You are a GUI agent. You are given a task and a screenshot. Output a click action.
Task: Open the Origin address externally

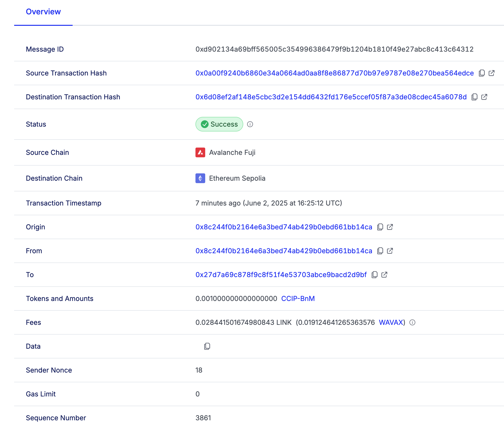(390, 227)
